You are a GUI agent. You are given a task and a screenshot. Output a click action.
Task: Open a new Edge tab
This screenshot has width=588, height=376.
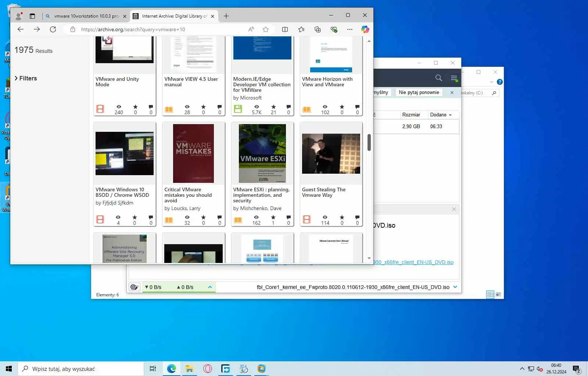pyautogui.click(x=226, y=16)
